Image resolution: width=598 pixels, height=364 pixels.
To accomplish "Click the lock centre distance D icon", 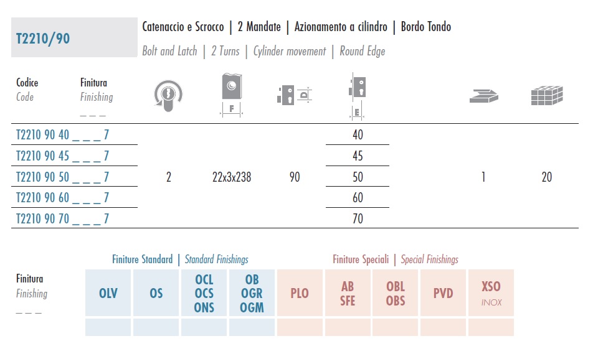I will pos(295,95).
